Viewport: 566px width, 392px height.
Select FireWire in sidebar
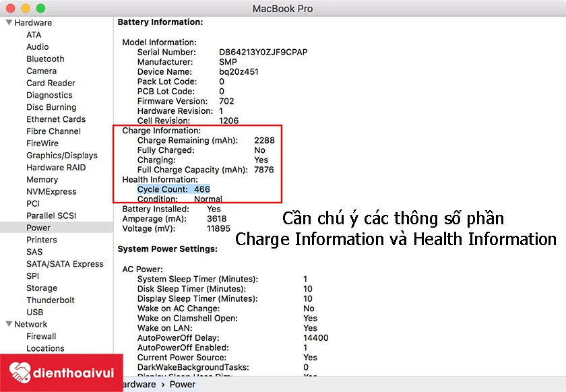(42, 143)
